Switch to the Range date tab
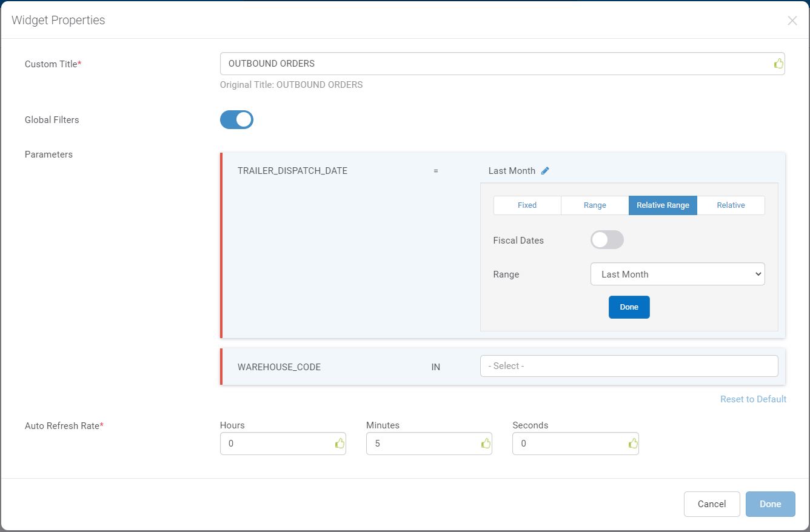The height and width of the screenshot is (532, 810). click(595, 205)
